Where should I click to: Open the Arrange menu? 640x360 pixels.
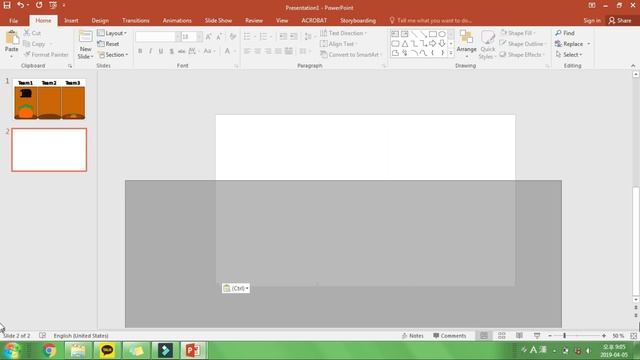(467, 43)
